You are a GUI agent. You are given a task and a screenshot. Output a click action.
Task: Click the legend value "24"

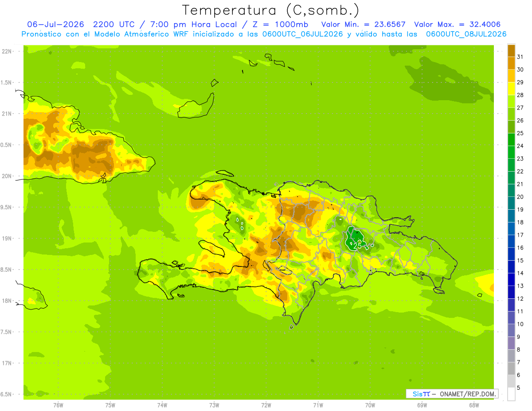click(x=520, y=146)
